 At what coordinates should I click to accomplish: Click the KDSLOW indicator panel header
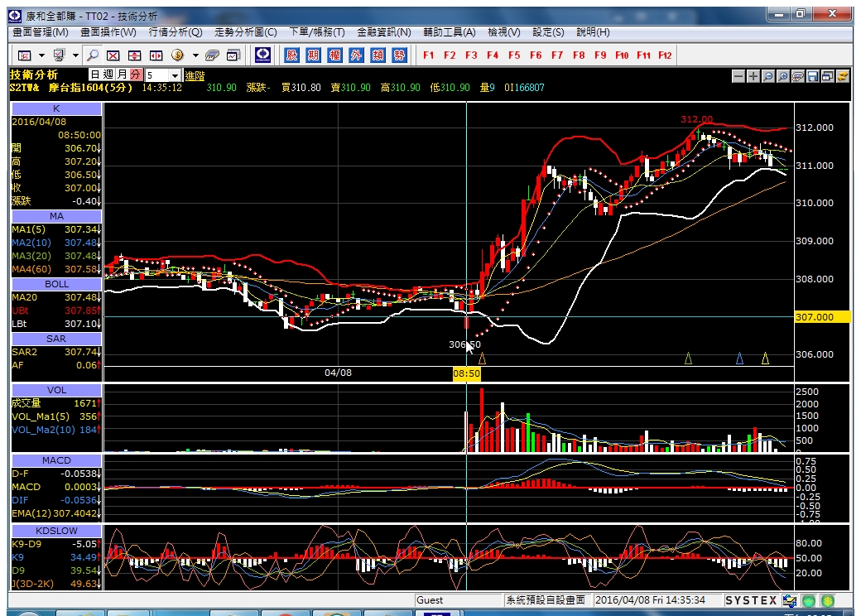(56, 531)
